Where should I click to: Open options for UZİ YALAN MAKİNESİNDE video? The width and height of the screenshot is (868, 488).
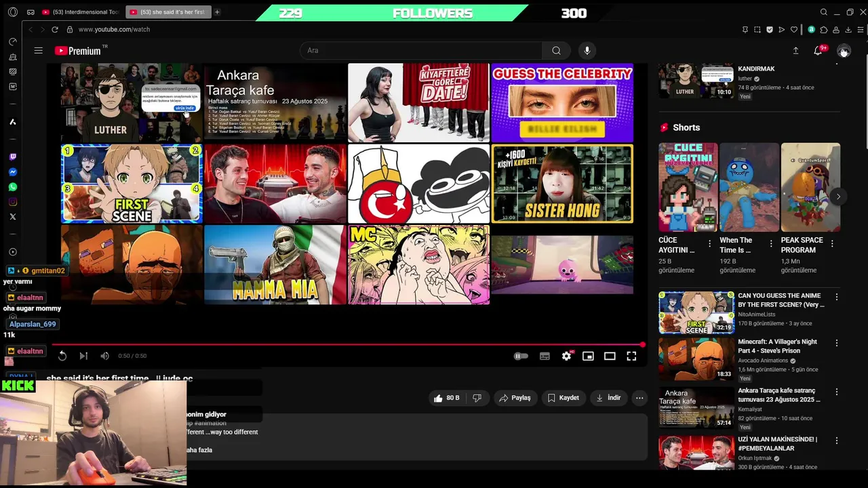point(836,441)
